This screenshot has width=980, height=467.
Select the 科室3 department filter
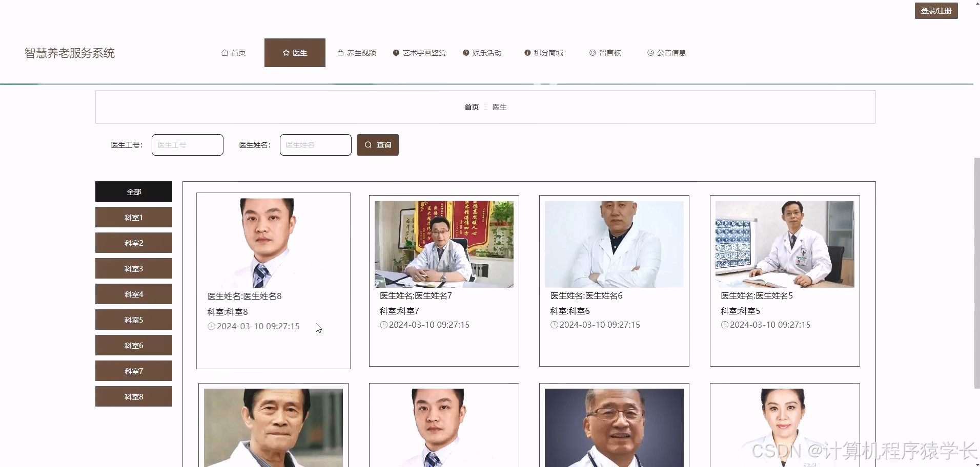click(133, 268)
